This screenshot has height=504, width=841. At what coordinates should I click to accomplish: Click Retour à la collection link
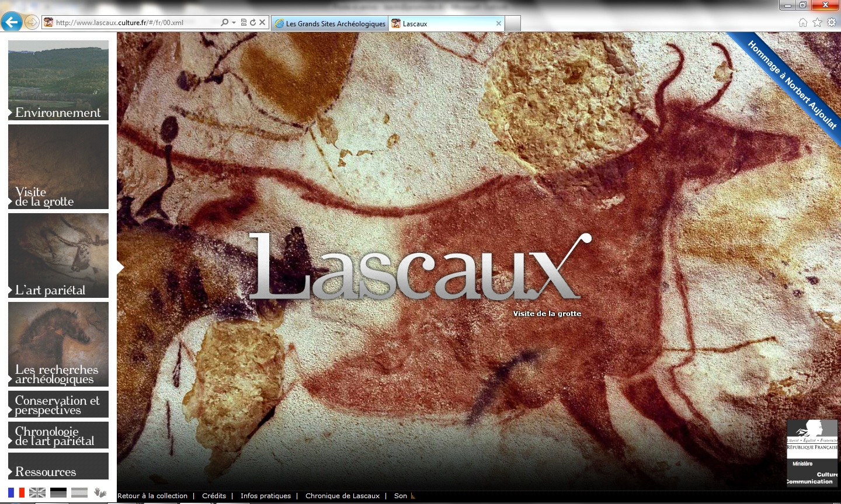[x=152, y=496]
